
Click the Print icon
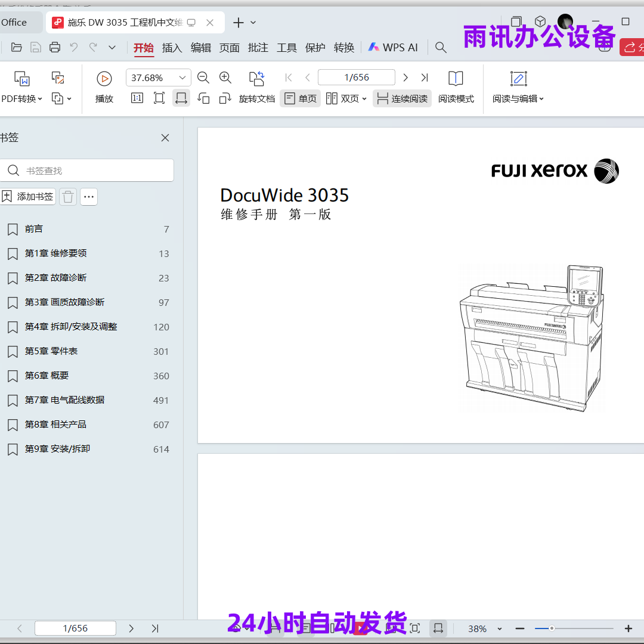(55, 47)
